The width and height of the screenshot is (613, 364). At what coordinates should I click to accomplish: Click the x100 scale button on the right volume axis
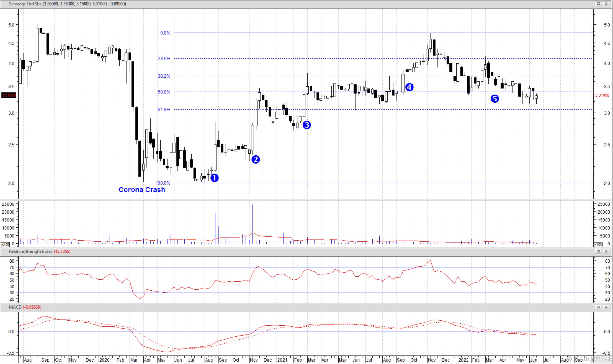(x=598, y=244)
